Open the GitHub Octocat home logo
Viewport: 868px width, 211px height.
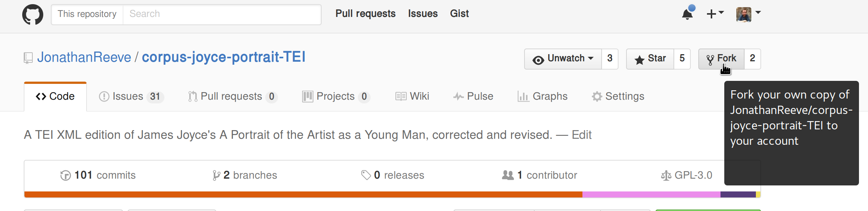[x=33, y=14]
